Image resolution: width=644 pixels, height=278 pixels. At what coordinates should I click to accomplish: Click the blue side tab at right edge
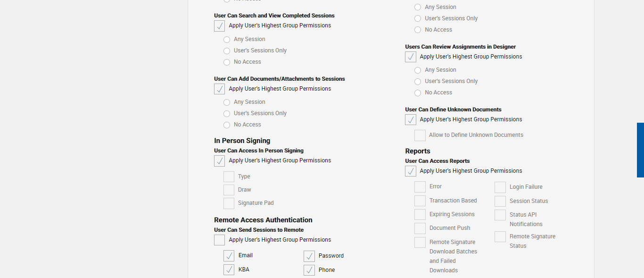[640, 150]
